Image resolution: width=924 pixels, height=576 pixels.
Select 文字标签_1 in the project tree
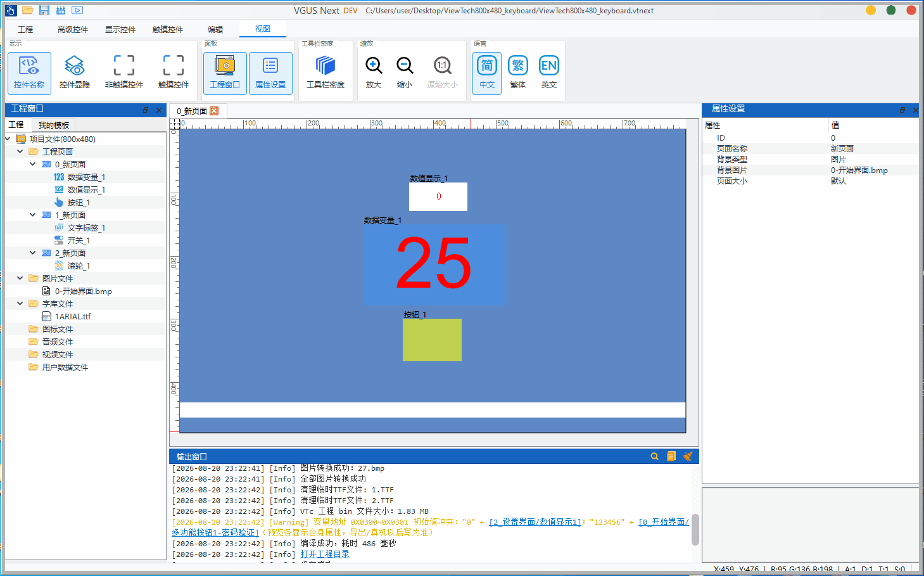(x=86, y=227)
